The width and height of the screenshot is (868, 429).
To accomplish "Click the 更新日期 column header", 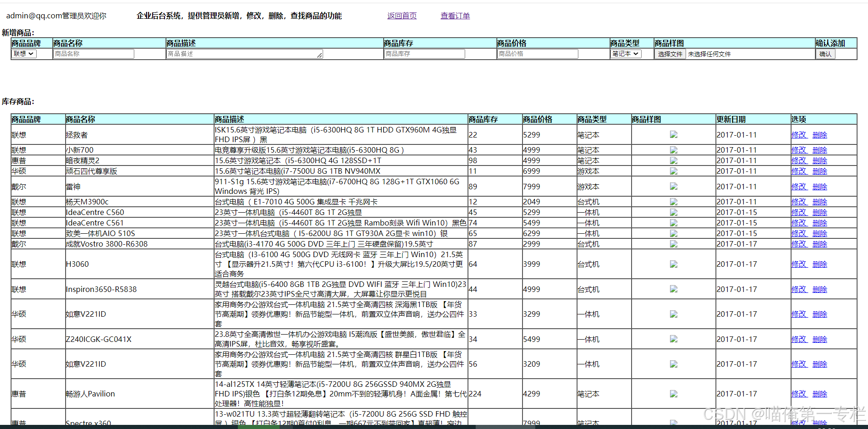I will pos(731,119).
